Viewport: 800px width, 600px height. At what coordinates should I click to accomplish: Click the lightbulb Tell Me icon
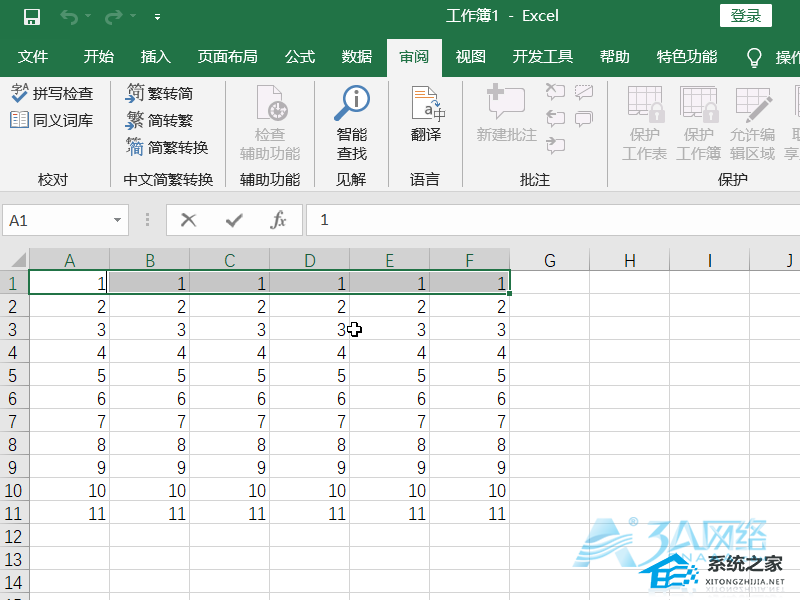(754, 57)
